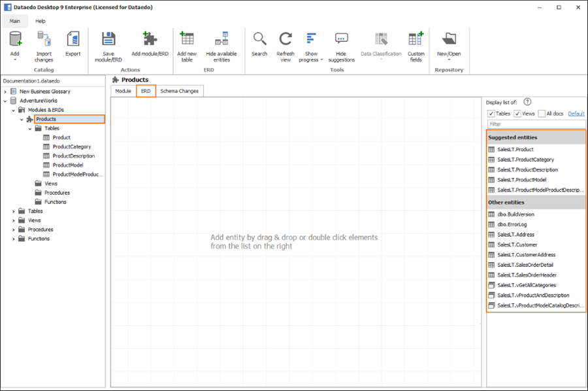Open the Export tool
Viewport: 588px width, 391px height.
73,39
